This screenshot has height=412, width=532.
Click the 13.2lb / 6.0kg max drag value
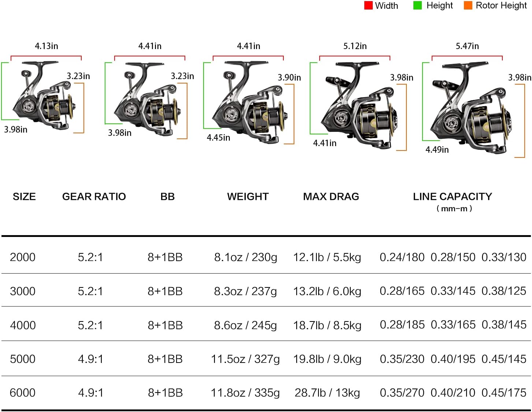point(327,291)
